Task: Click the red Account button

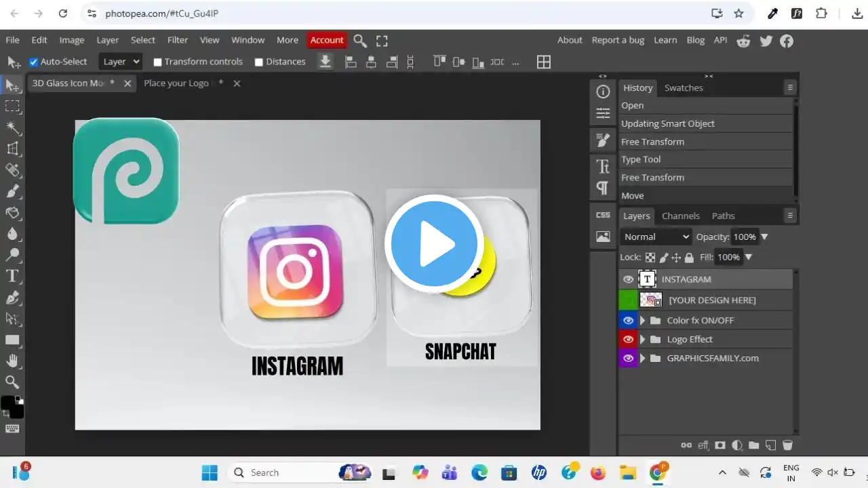Action: 326,40
